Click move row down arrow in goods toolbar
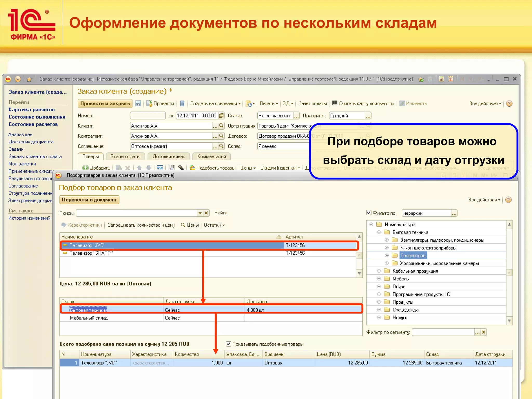 [149, 168]
